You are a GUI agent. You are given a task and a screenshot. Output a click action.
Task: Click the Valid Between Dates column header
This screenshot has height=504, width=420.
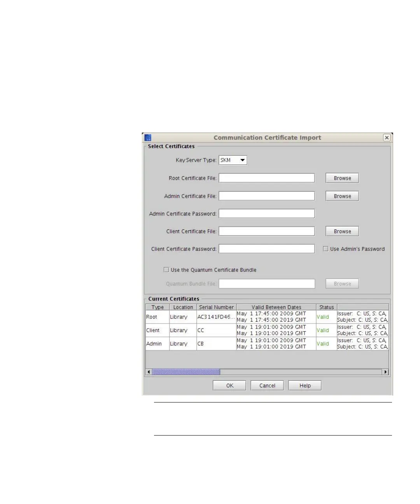[276, 307]
